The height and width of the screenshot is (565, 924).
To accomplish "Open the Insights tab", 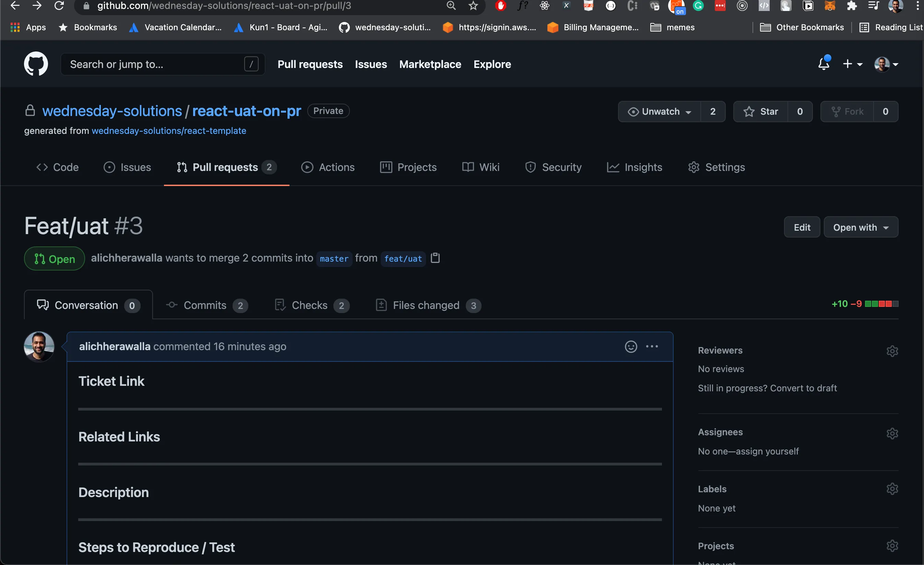I will [x=635, y=167].
